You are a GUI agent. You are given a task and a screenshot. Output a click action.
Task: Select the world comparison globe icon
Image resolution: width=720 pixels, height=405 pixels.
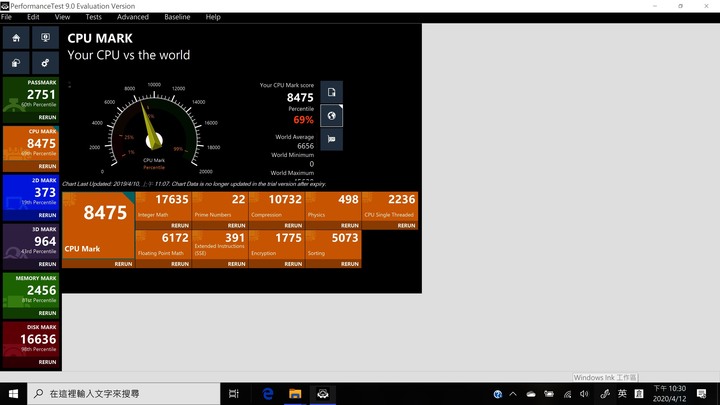tap(332, 116)
